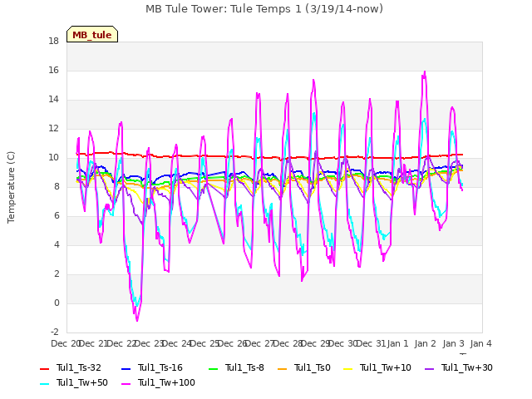Click the Dec 28 x-axis label

pyautogui.click(x=288, y=343)
